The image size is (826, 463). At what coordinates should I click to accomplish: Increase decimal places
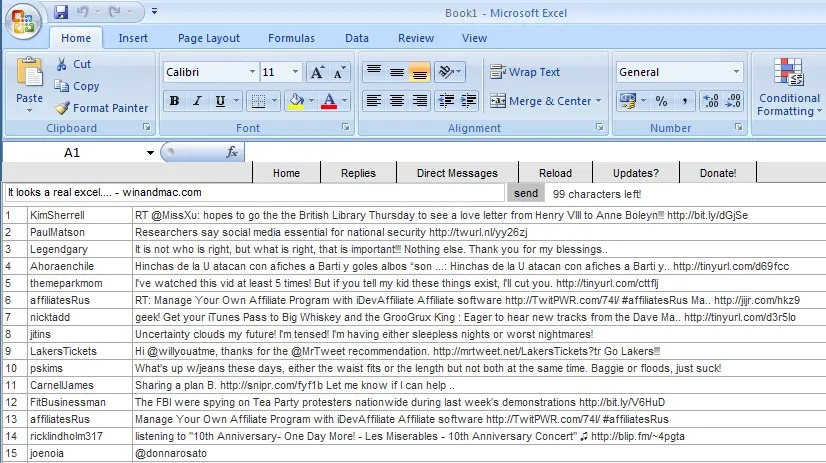click(711, 101)
